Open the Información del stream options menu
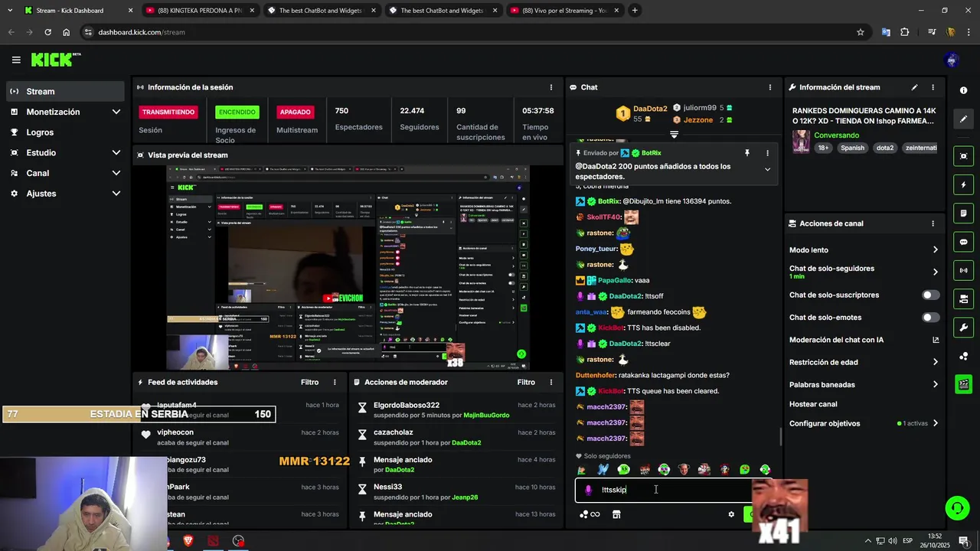The width and height of the screenshot is (980, 551). point(933,87)
